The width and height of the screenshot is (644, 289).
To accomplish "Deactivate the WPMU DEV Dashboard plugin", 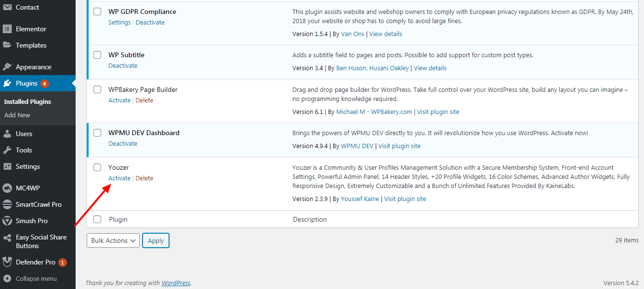I will point(123,143).
